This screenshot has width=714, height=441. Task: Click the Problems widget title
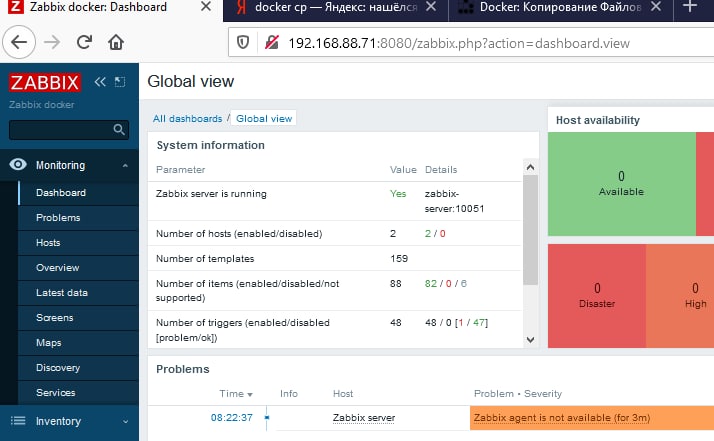[183, 369]
